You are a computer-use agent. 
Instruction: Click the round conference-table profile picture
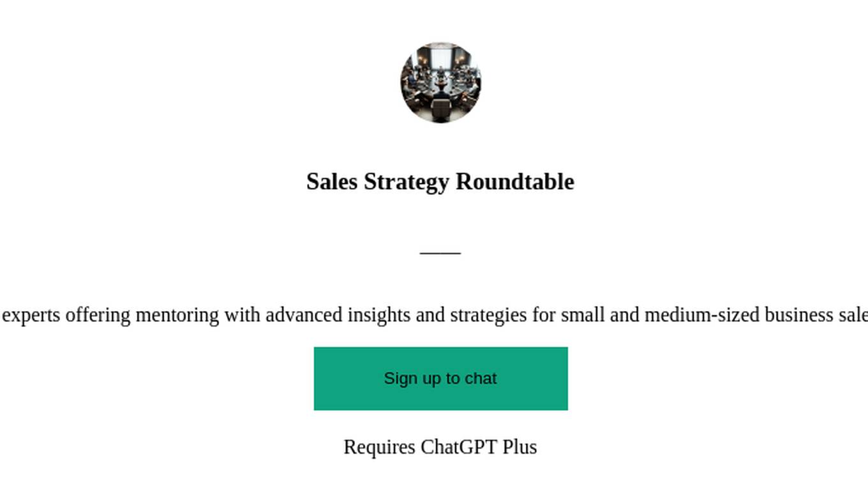tap(440, 82)
